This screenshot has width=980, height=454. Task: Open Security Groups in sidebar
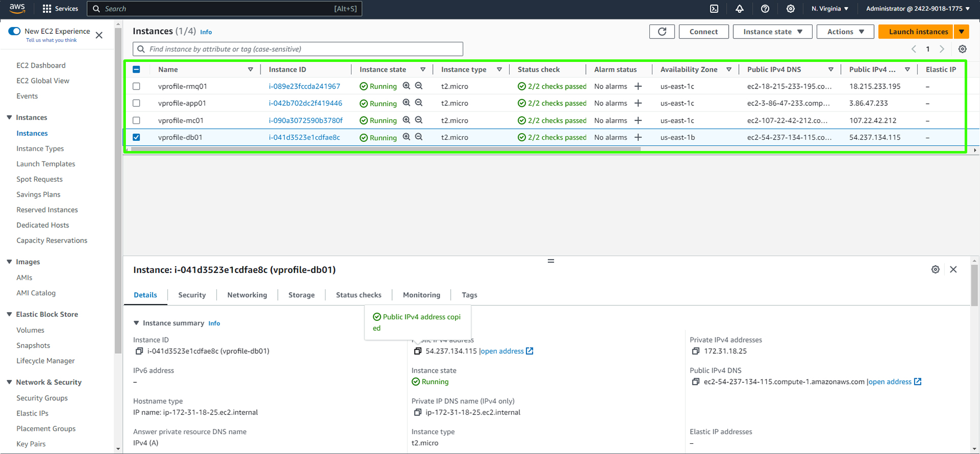[x=42, y=398]
